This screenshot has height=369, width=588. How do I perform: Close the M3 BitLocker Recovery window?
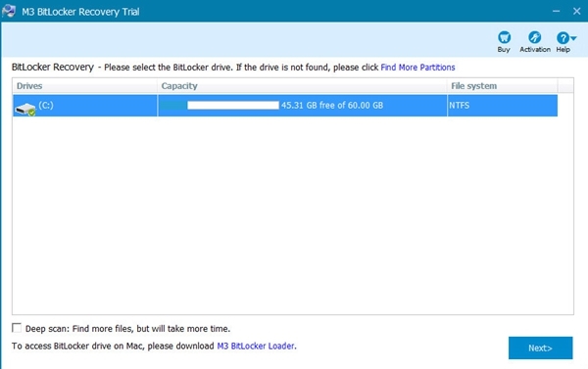point(577,11)
